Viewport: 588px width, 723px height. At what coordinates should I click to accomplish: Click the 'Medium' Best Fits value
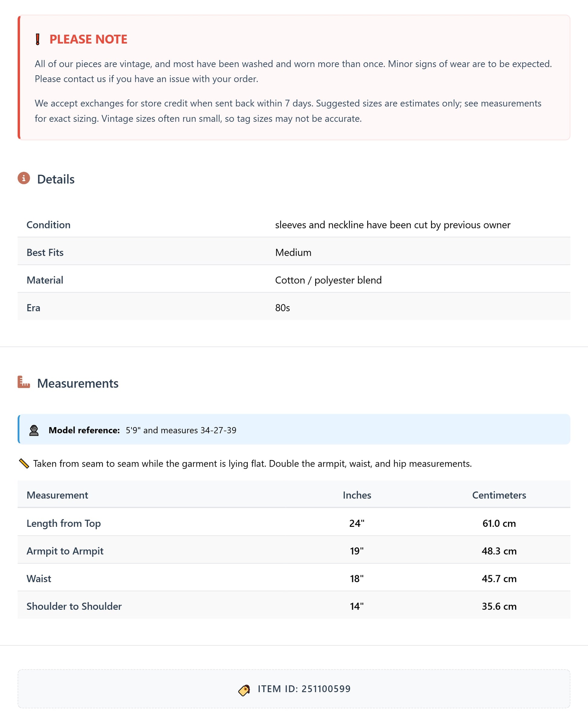293,252
